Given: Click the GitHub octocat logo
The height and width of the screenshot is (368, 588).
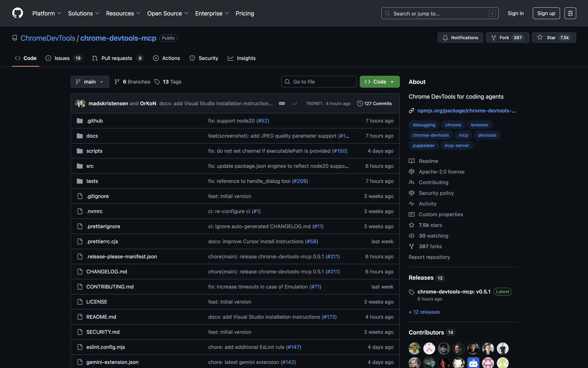Looking at the screenshot, I should (x=18, y=13).
